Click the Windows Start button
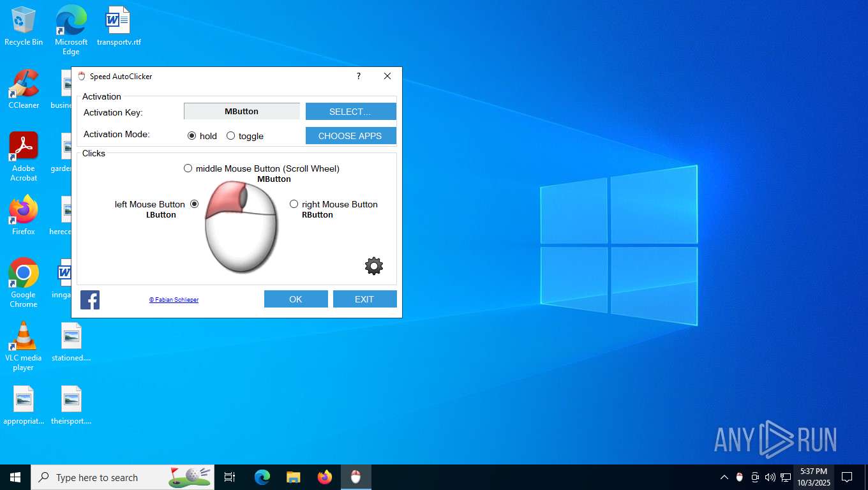 pos(15,477)
